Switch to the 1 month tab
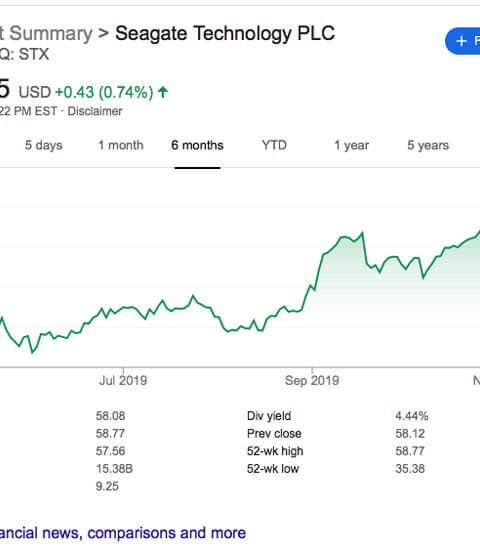 pyautogui.click(x=121, y=145)
